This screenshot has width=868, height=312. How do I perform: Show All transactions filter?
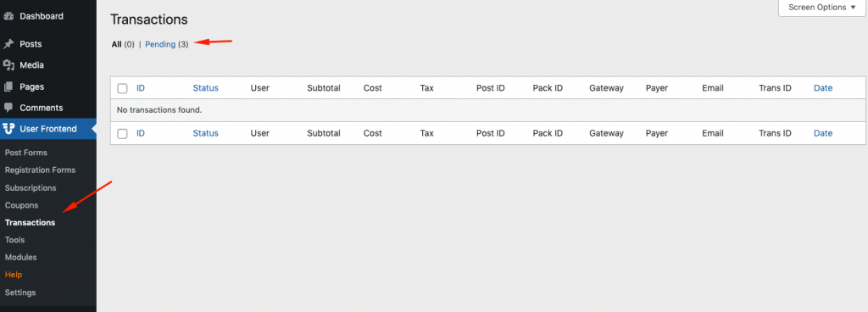click(116, 44)
